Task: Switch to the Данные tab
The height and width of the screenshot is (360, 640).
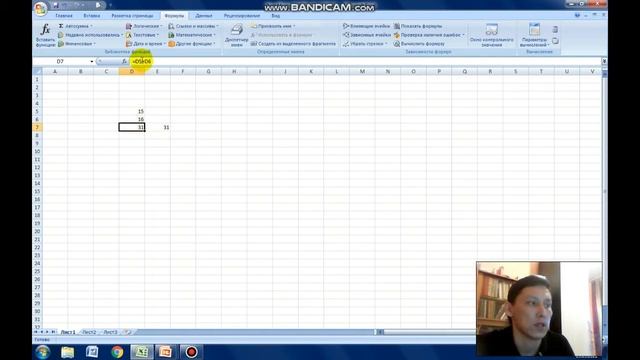Action: coord(204,16)
